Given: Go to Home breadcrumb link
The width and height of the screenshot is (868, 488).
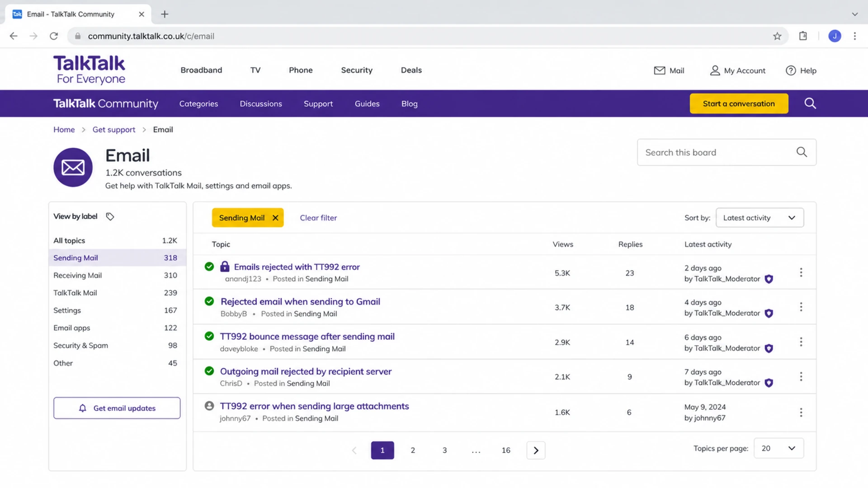Looking at the screenshot, I should click(x=64, y=130).
